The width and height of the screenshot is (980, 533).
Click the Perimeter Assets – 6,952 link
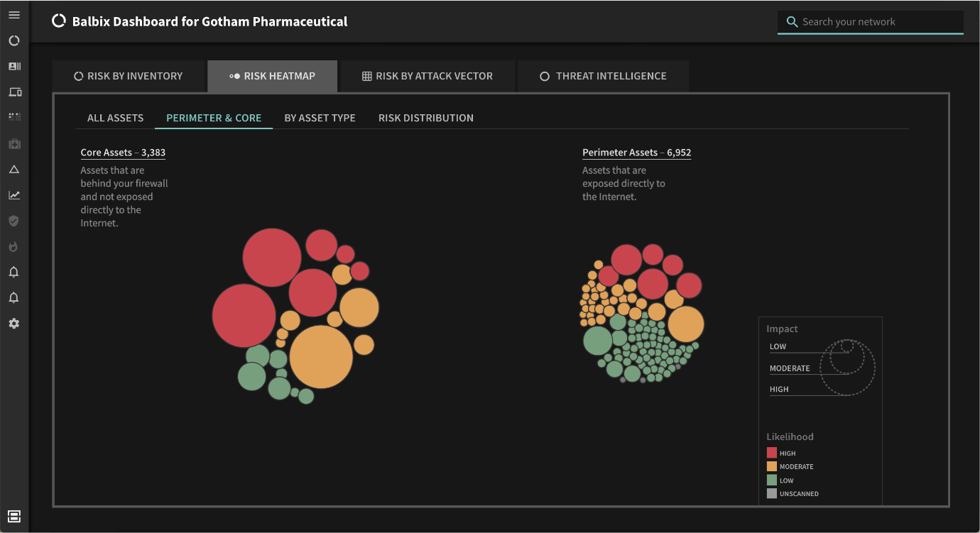[x=637, y=153]
